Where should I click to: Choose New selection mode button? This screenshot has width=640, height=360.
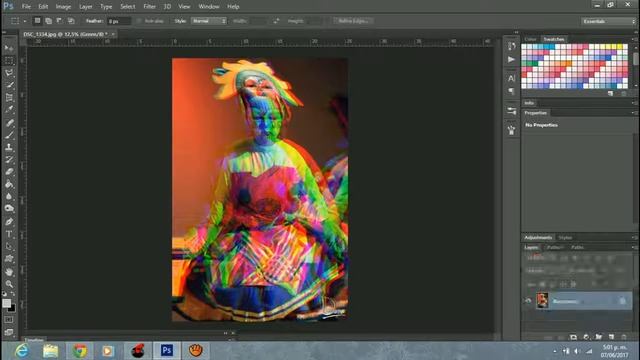[37, 20]
